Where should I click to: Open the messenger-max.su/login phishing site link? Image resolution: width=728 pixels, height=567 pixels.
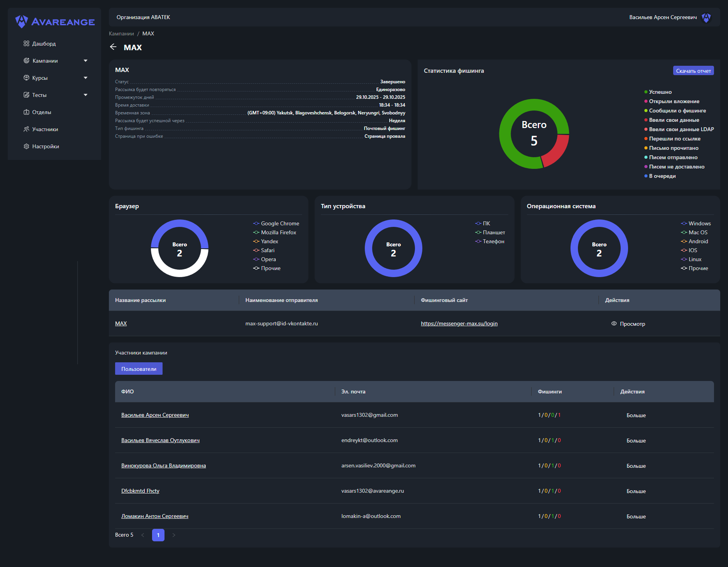click(x=459, y=323)
